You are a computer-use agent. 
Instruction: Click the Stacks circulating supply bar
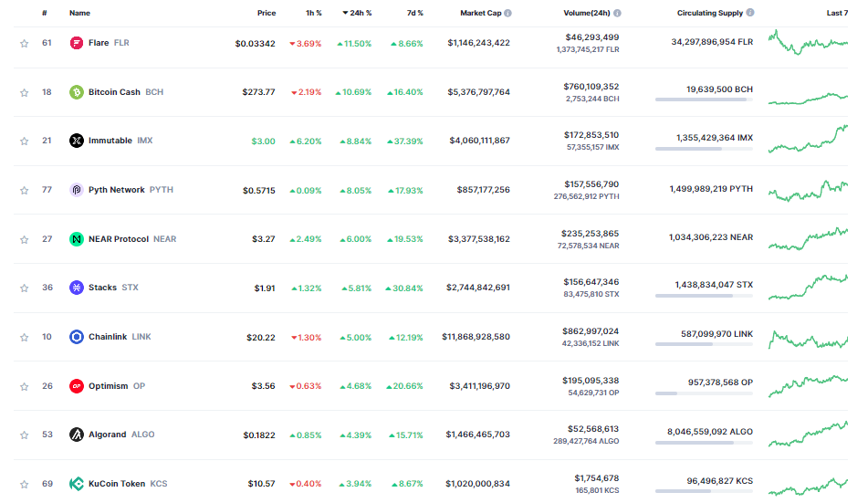(704, 296)
